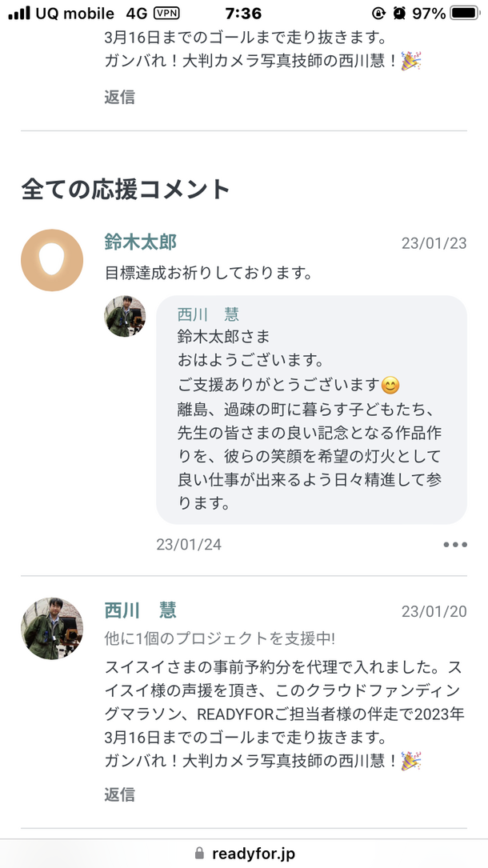The image size is (488, 868).
Task: Open the three-dot menu on 西川's reply
Action: (454, 545)
